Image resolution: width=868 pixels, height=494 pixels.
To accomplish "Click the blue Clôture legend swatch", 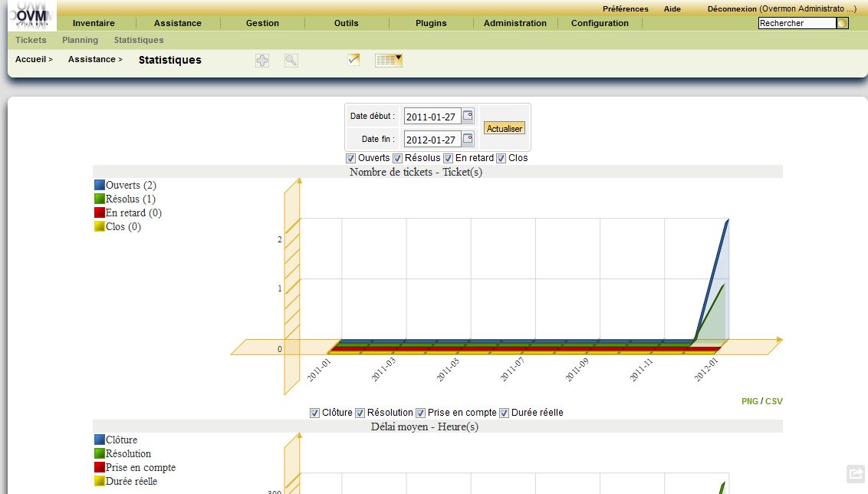I will 100,440.
